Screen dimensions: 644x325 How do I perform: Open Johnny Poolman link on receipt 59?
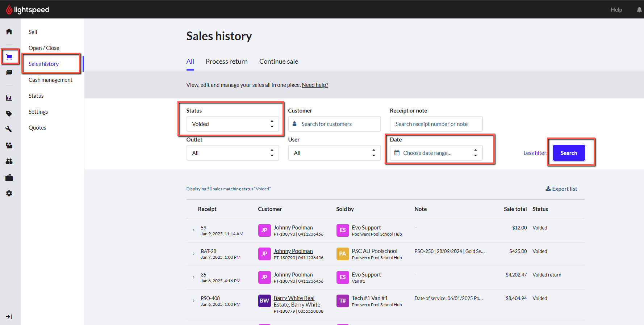pos(293,228)
